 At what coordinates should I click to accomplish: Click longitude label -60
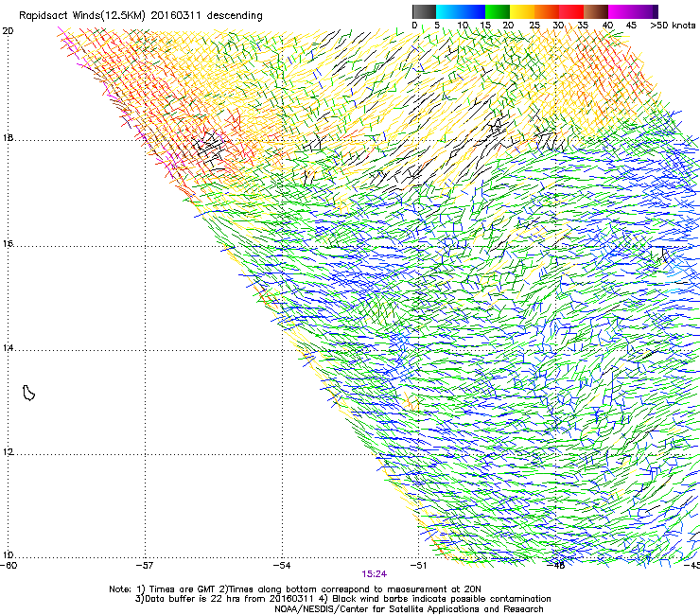9,565
